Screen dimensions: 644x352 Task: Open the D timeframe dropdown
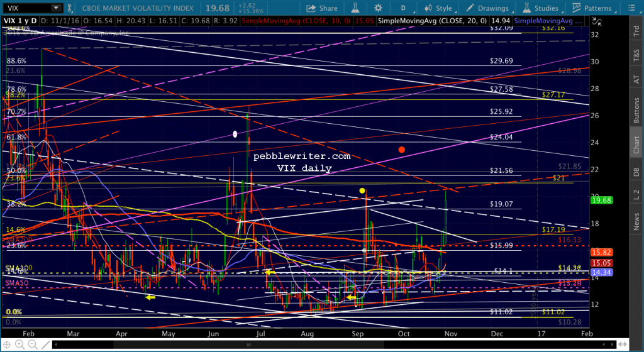click(x=403, y=8)
